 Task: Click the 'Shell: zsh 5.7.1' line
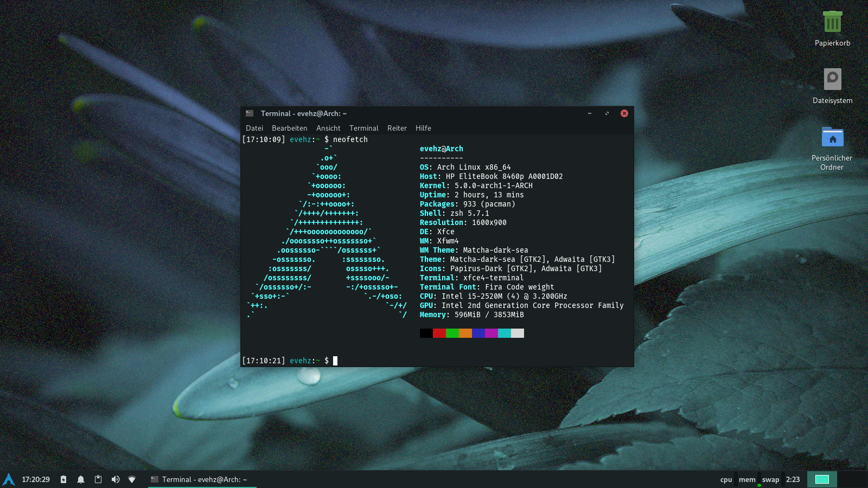(455, 213)
